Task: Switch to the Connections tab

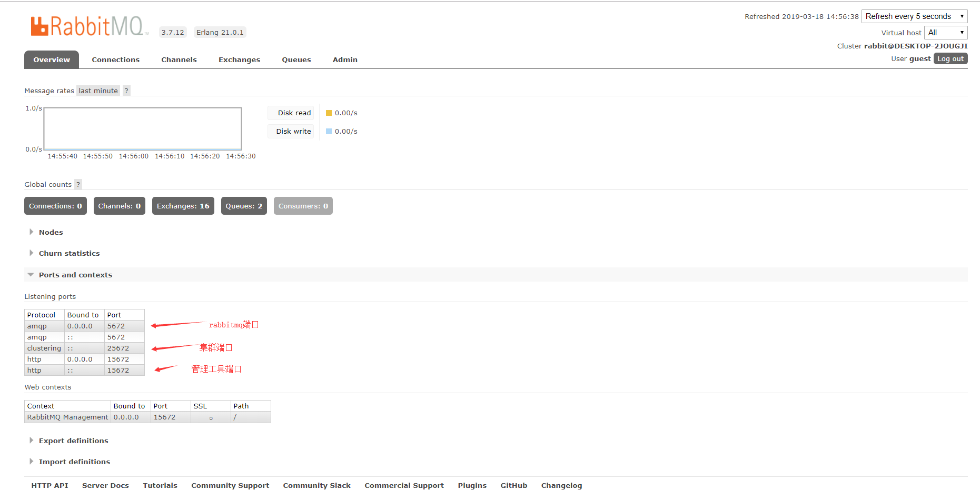Action: point(116,59)
